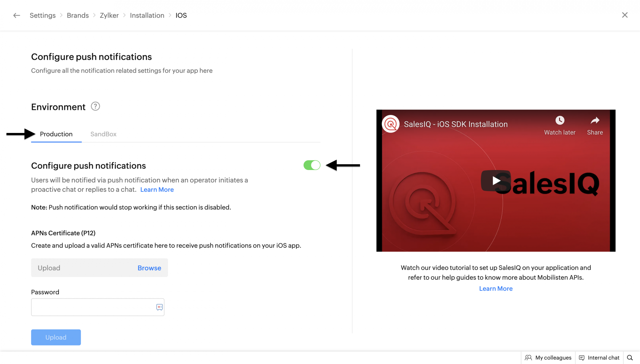Click into the Password input field
This screenshot has height=364, width=640.
pos(93,307)
